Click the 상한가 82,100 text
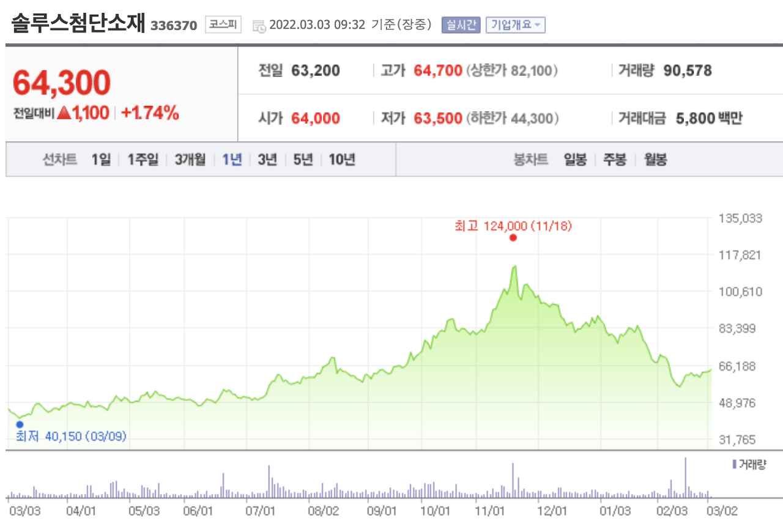Image resolution: width=783 pixels, height=532 pixels. click(x=513, y=71)
